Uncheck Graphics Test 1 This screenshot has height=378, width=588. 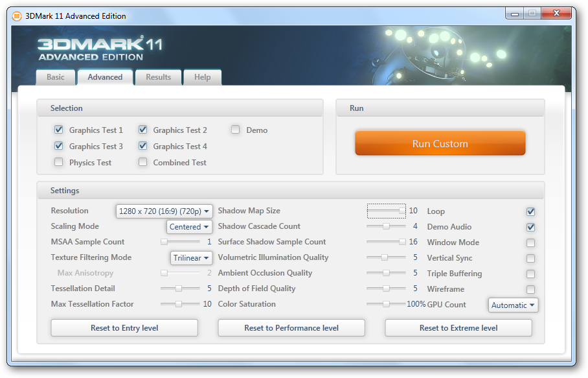click(58, 130)
